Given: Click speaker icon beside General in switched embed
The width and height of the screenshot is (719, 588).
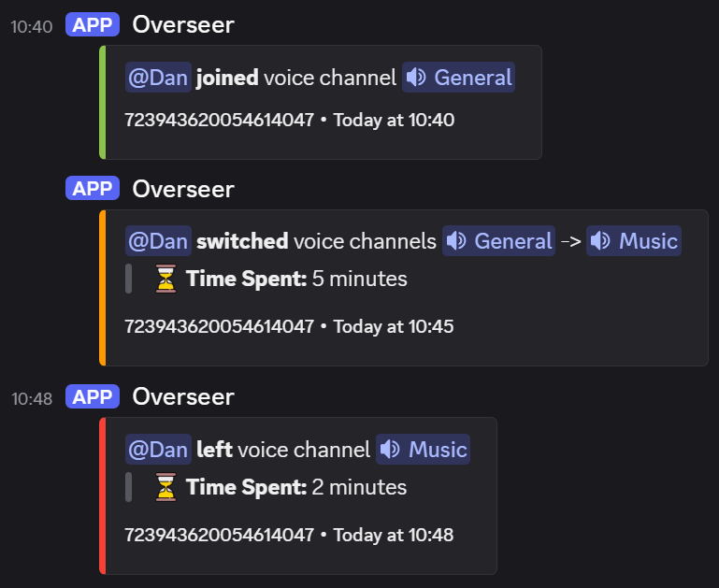Looking at the screenshot, I should (457, 241).
